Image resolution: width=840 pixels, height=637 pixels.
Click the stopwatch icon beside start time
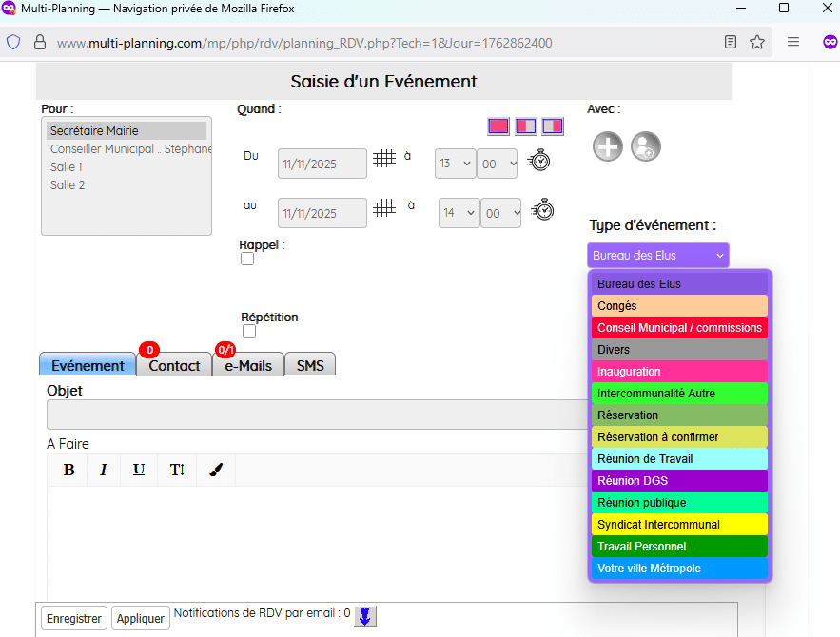tap(539, 160)
